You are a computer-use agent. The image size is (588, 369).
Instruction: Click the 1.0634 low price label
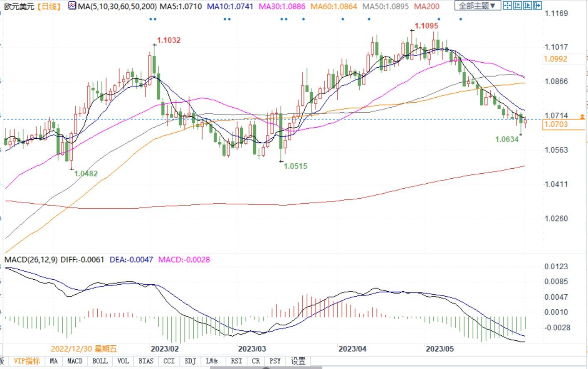click(x=507, y=139)
